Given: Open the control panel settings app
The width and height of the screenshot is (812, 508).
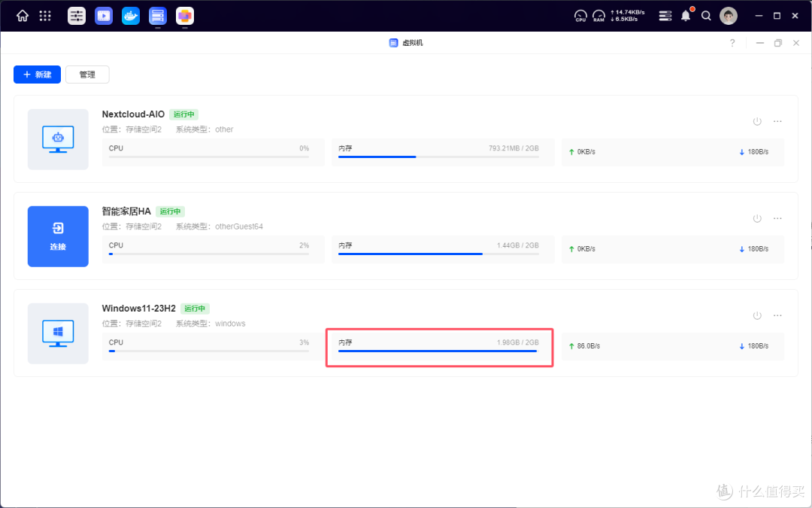Looking at the screenshot, I should 77,16.
